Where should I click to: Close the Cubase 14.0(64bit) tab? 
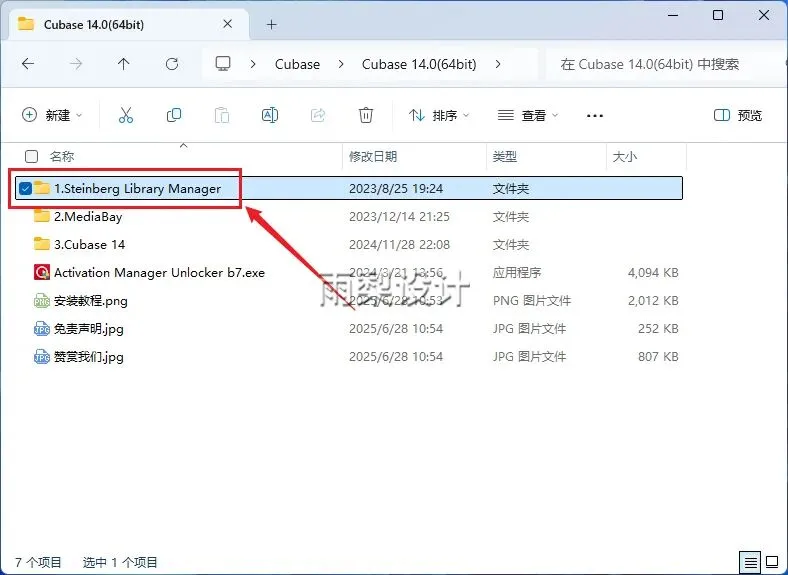(228, 24)
